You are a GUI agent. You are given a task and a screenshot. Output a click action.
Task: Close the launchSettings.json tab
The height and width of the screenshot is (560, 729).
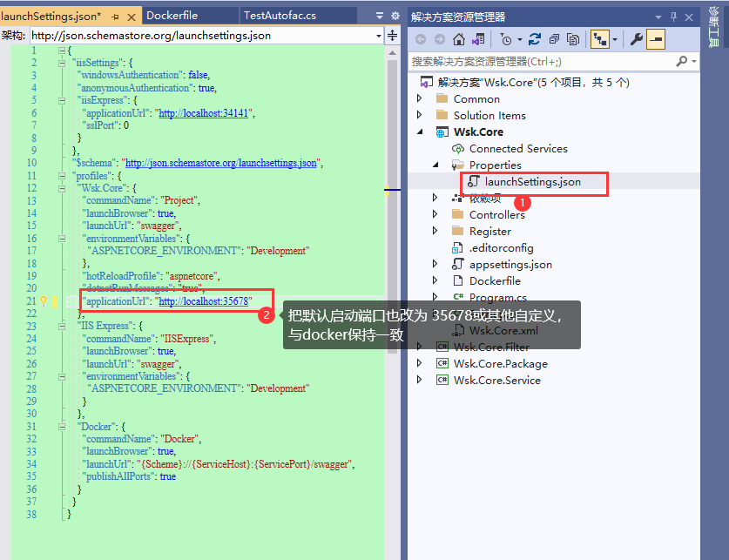(x=132, y=17)
